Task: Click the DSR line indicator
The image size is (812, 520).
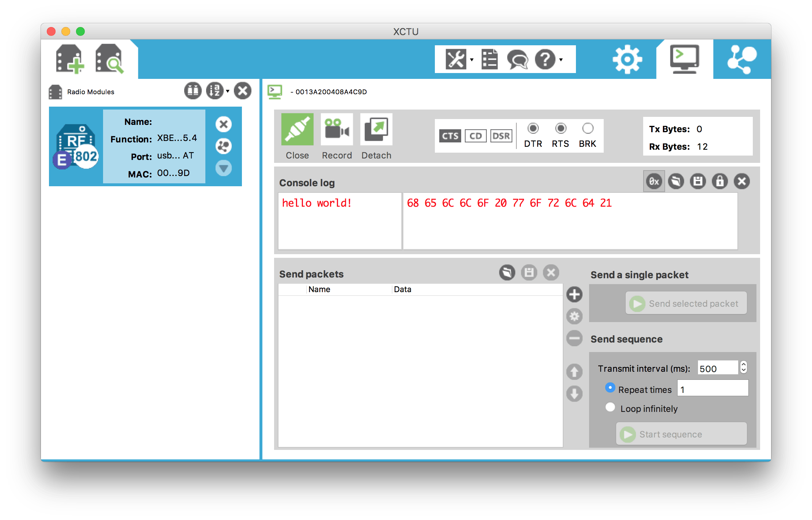Action: [x=501, y=136]
